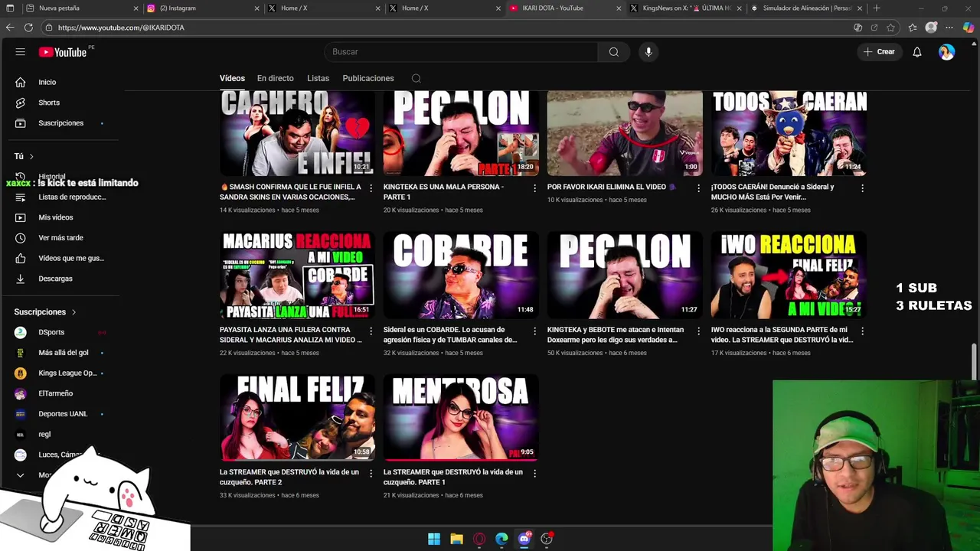Open Discord from the taskbar
This screenshot has height=551, width=980.
click(x=524, y=539)
